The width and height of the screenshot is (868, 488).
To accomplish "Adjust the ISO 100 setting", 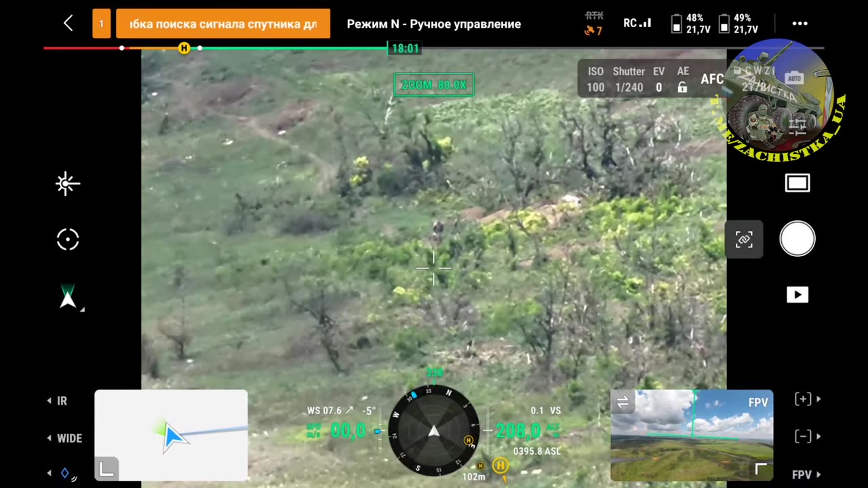I will click(x=595, y=79).
